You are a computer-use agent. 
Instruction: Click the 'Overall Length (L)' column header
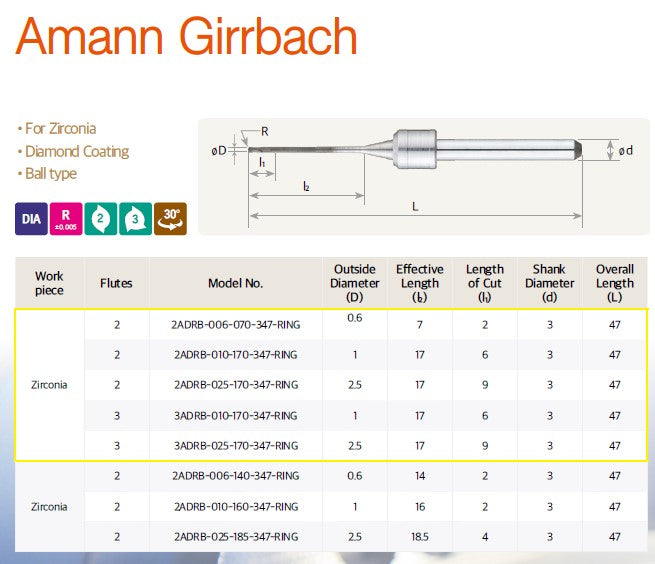click(x=615, y=283)
